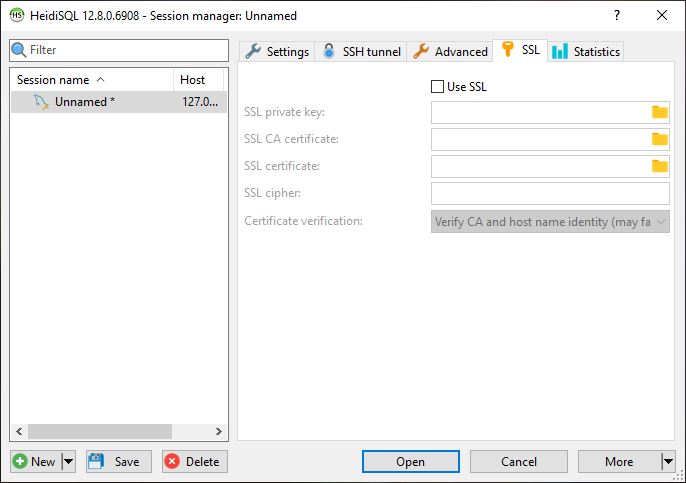Switch to the Statistics tab
The height and width of the screenshot is (483, 686).
point(586,52)
